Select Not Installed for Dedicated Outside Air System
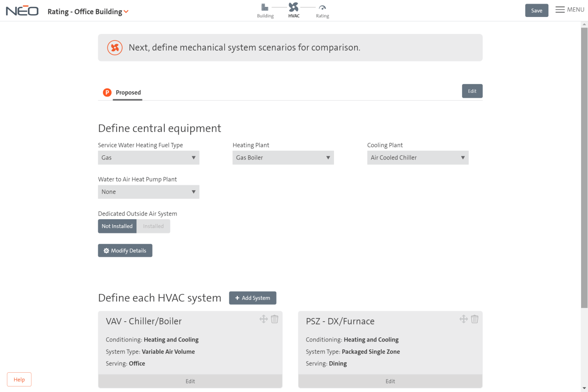This screenshot has width=588, height=392. tap(117, 226)
